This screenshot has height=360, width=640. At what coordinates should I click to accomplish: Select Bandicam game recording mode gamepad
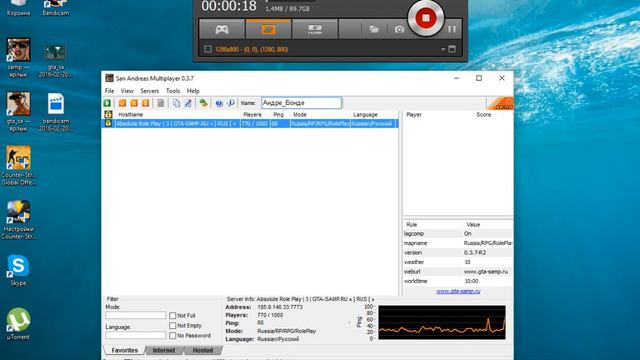click(222, 29)
